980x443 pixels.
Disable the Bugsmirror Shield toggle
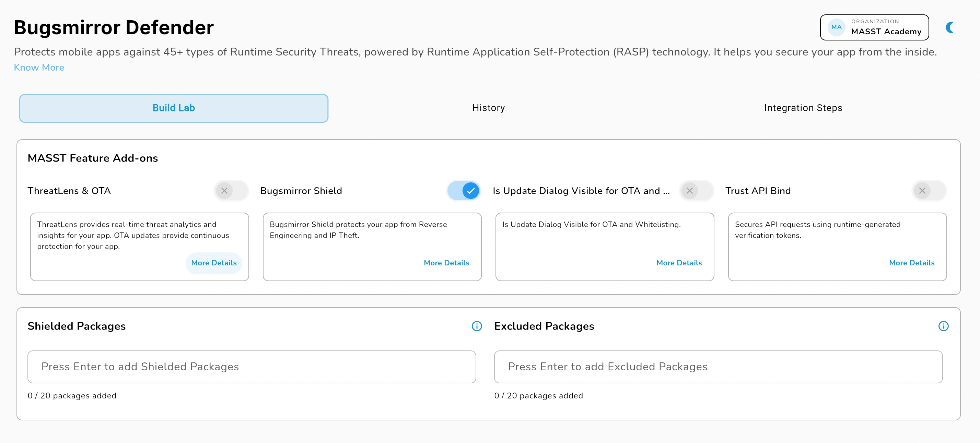(x=464, y=191)
